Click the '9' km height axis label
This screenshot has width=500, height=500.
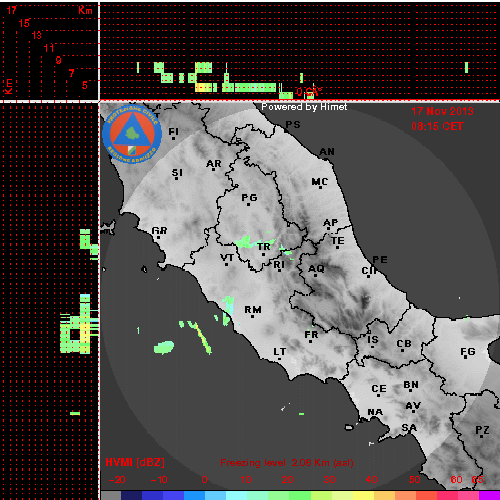(x=59, y=60)
